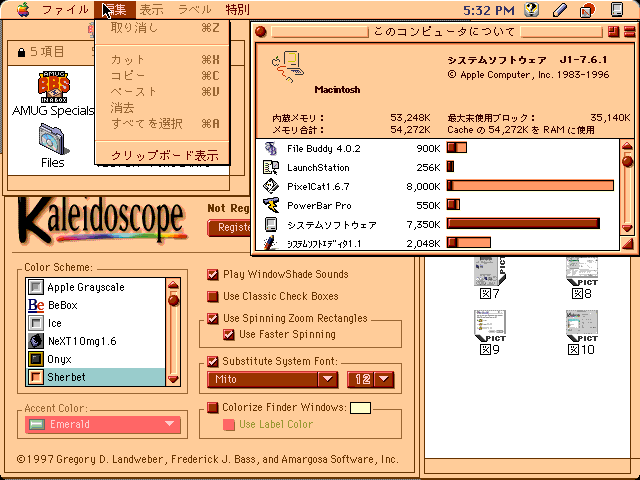The height and width of the screenshot is (480, 640).
Task: Open the Apple menu icon
Action: tap(23, 9)
